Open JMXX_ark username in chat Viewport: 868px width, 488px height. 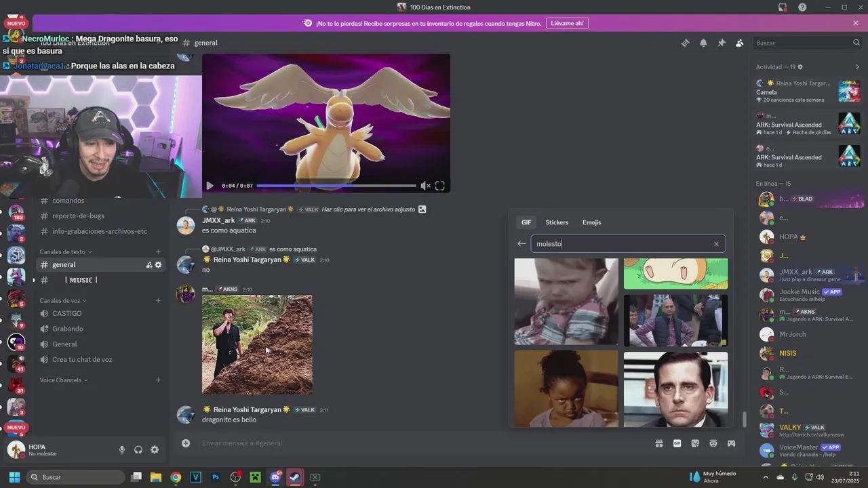218,220
